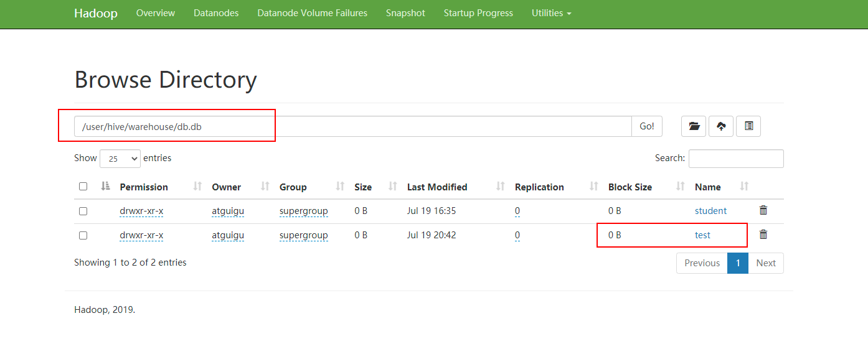Go to the Overview tab

tap(156, 13)
